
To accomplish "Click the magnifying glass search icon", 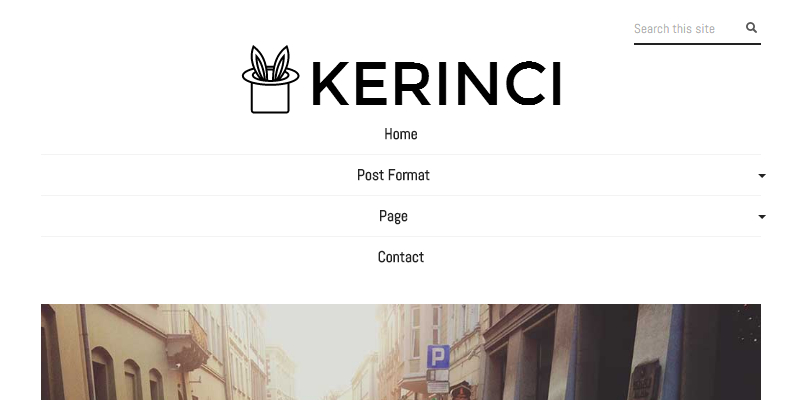I will pyautogui.click(x=751, y=28).
